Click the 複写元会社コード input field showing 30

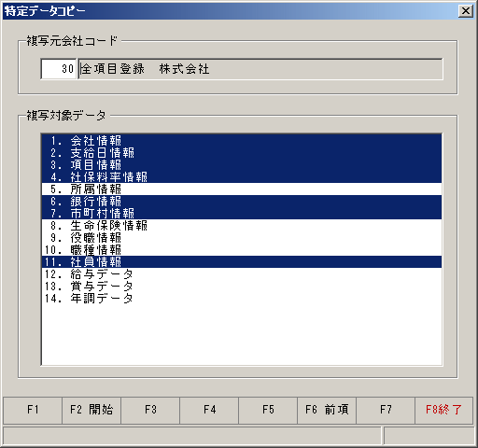coord(59,69)
